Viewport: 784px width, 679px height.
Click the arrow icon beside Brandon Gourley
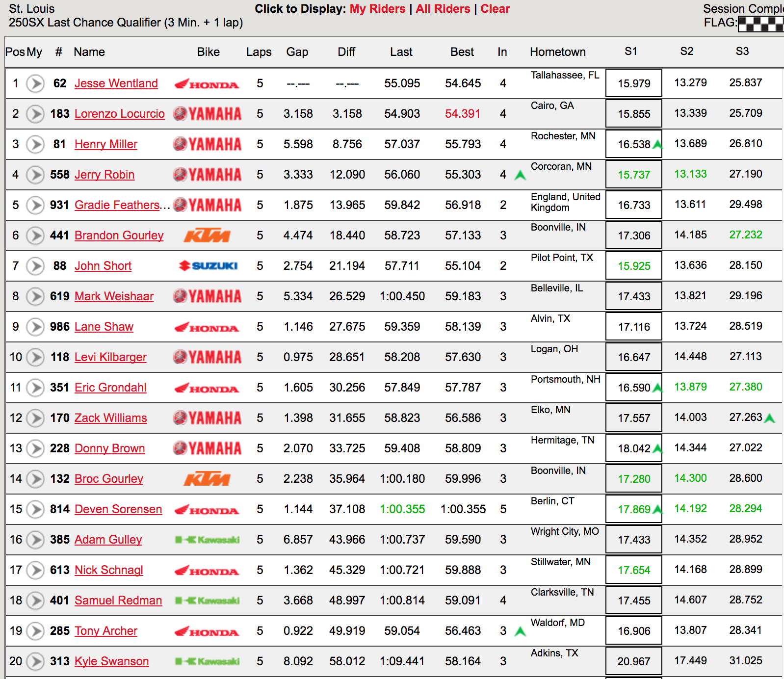(x=35, y=235)
